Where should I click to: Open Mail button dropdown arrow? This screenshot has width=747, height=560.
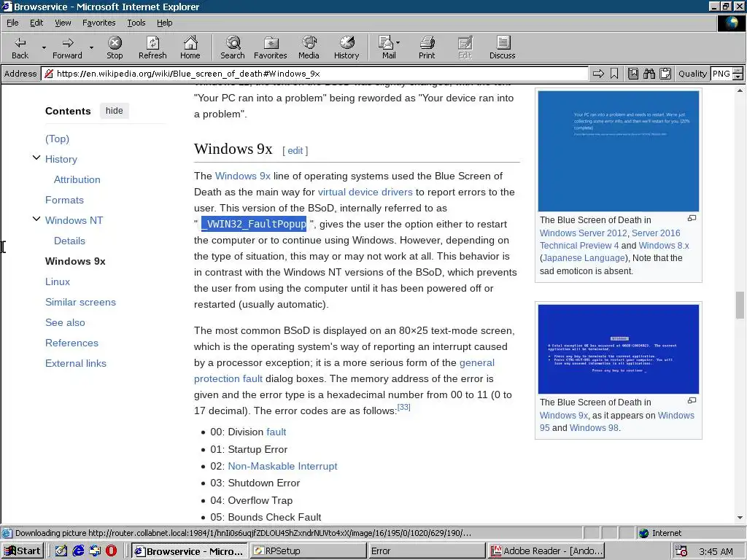point(398,43)
